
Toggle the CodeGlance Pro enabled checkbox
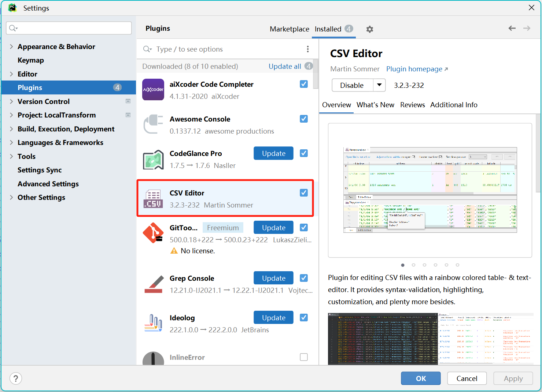[x=304, y=153]
